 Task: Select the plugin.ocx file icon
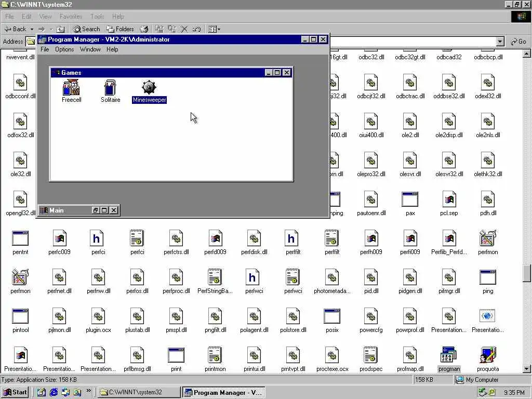point(98,316)
